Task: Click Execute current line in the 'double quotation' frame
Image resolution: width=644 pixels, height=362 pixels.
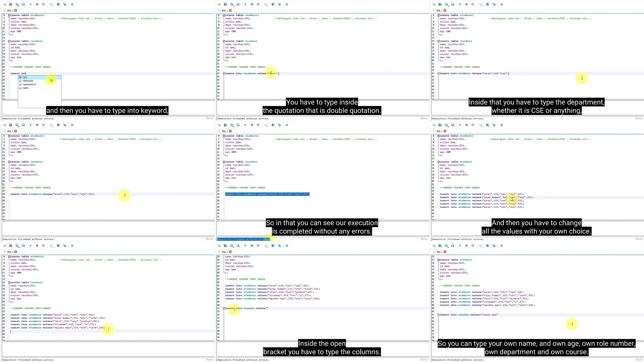Action: 252,4
